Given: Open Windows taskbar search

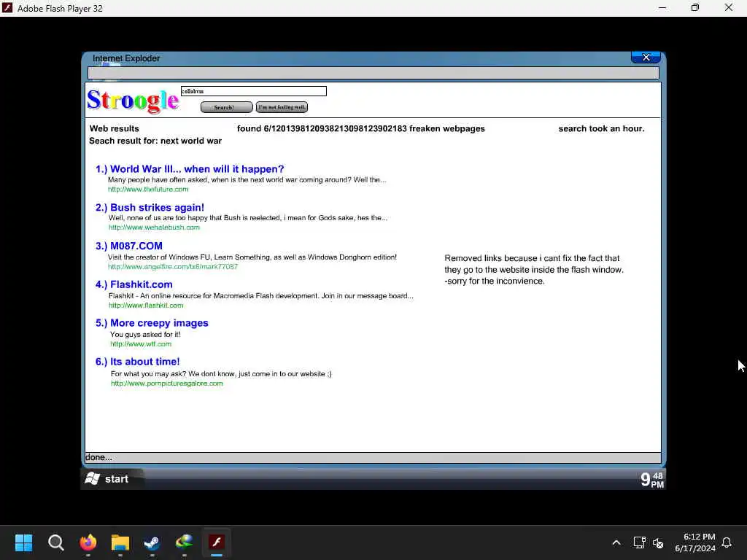Looking at the screenshot, I should click(55, 542).
